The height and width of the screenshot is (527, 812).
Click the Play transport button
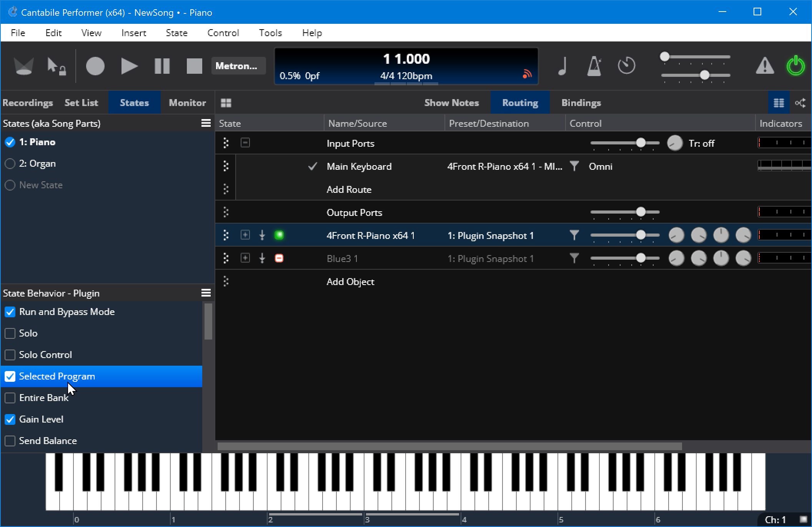129,66
